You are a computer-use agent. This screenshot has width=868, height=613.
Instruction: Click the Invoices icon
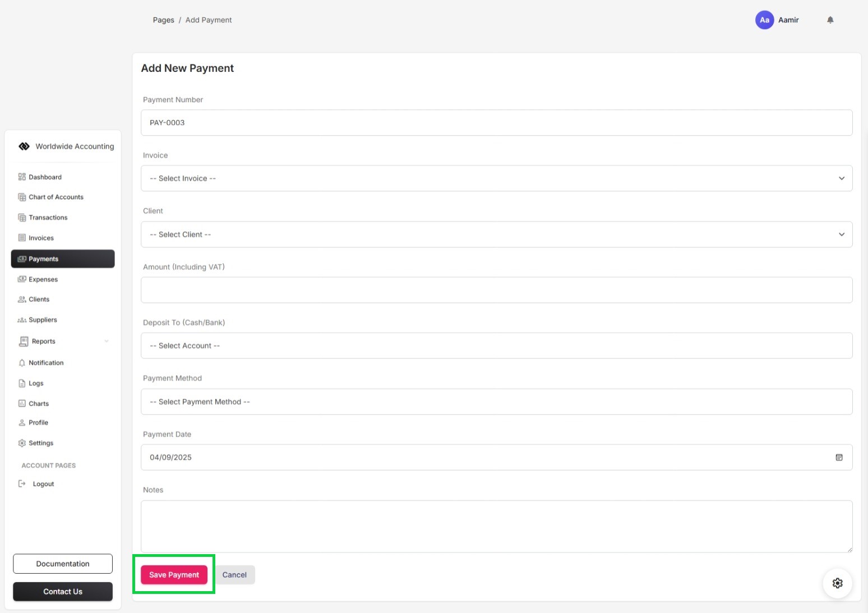coord(22,237)
